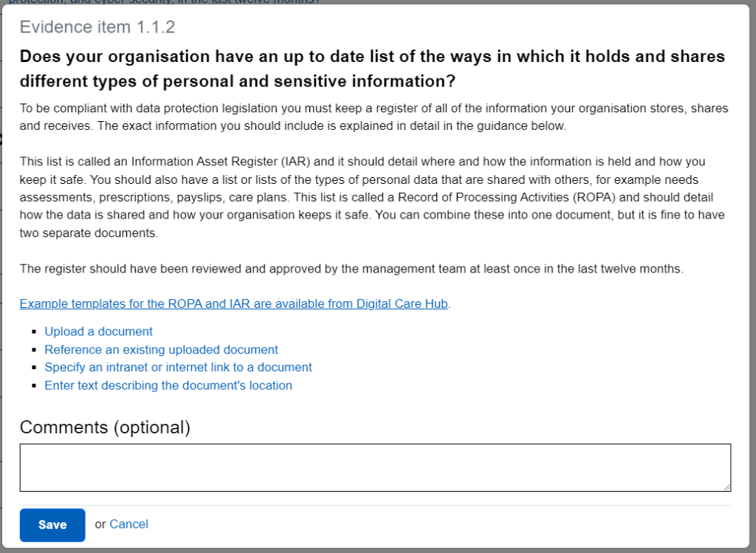756x553 pixels.
Task: Choose Reference an existing uploaded document
Action: pyautogui.click(x=161, y=349)
